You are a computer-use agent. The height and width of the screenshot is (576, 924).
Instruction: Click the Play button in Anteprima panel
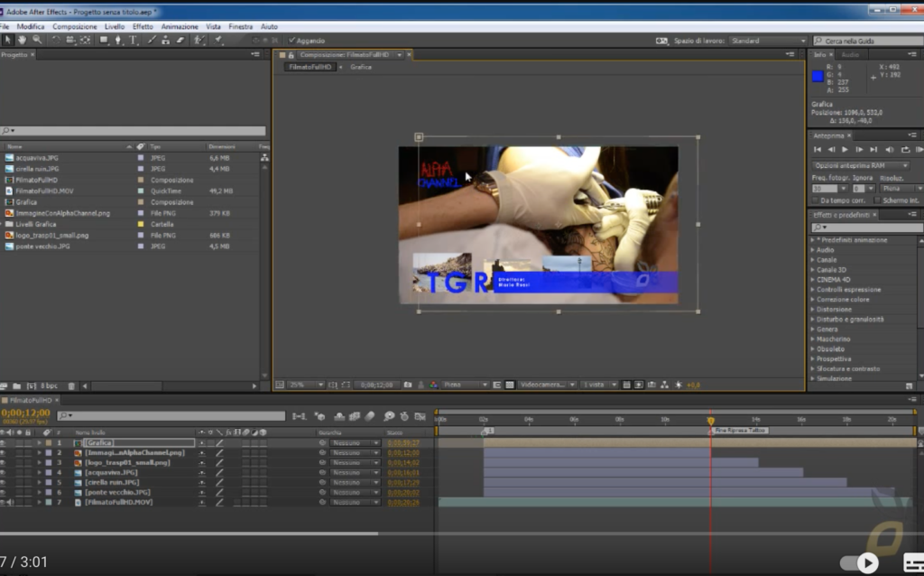845,150
